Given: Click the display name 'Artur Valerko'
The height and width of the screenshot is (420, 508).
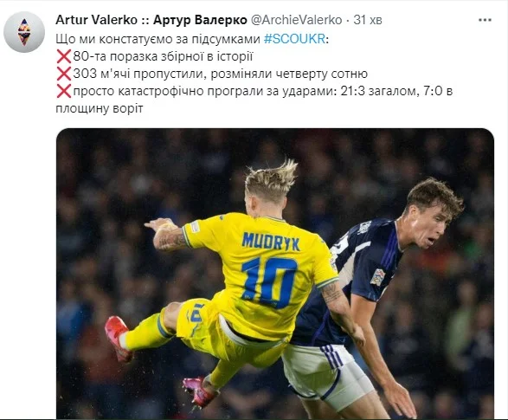Looking at the screenshot, I should pyautogui.click(x=97, y=20).
